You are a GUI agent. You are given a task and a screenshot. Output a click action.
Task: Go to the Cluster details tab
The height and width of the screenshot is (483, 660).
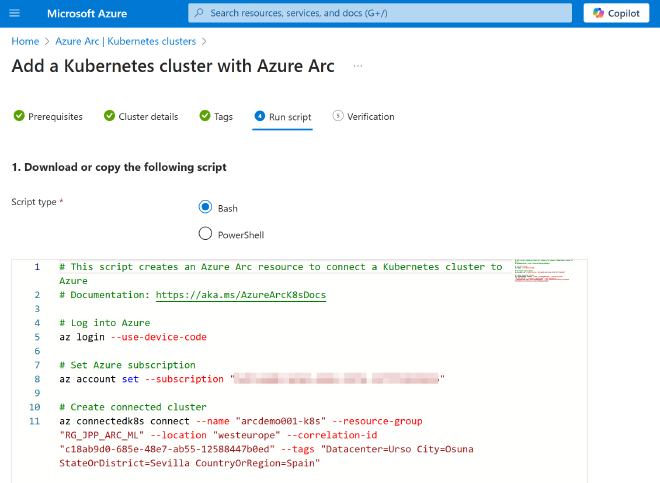click(x=141, y=117)
